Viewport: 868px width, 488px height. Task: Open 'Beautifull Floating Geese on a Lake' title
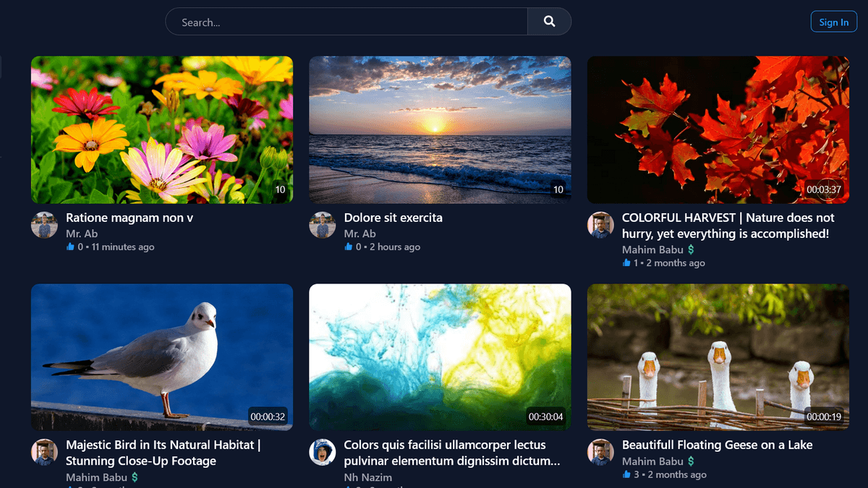(x=717, y=445)
